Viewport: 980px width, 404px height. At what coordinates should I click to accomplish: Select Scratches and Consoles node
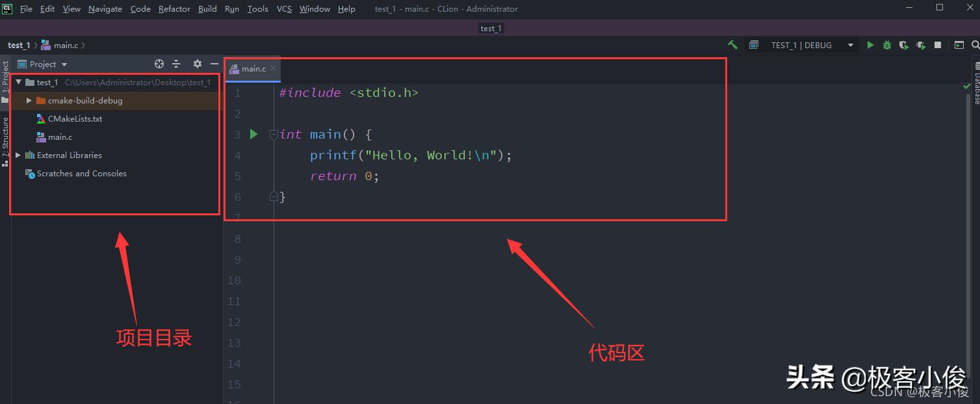pyautogui.click(x=81, y=174)
